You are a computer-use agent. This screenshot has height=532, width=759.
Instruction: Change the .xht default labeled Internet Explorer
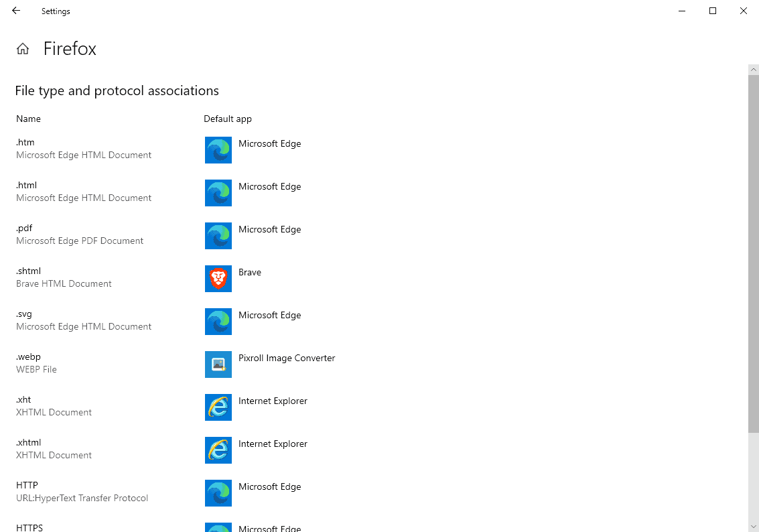coord(273,401)
